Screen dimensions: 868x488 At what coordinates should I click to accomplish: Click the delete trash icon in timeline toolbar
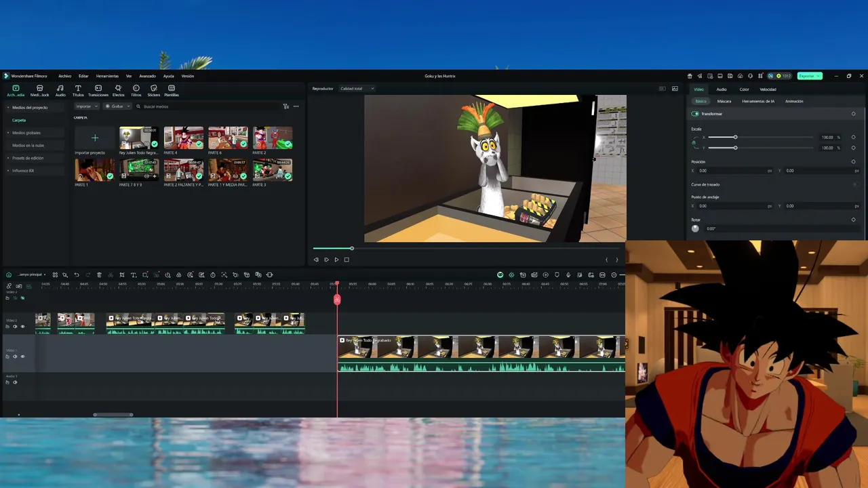[99, 274]
